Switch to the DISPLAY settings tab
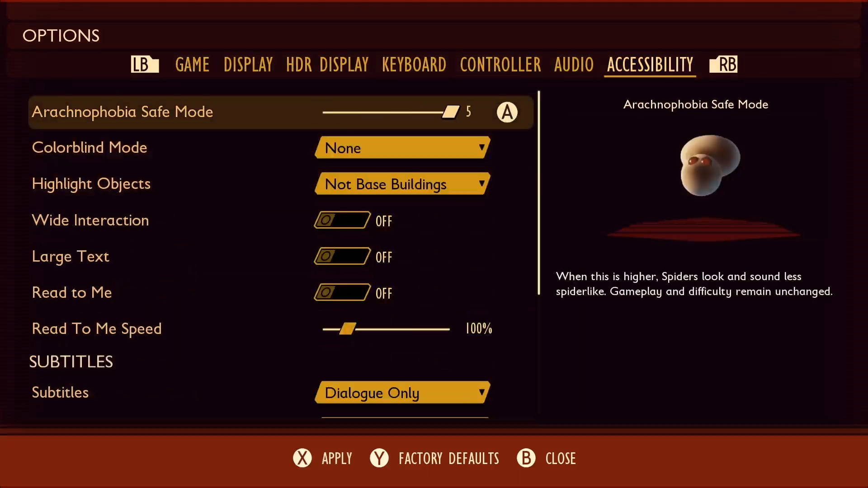The image size is (868, 488). pyautogui.click(x=248, y=64)
